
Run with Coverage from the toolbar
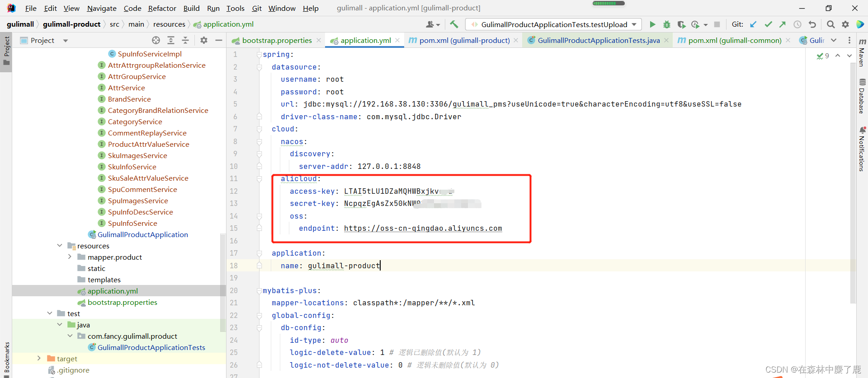681,24
